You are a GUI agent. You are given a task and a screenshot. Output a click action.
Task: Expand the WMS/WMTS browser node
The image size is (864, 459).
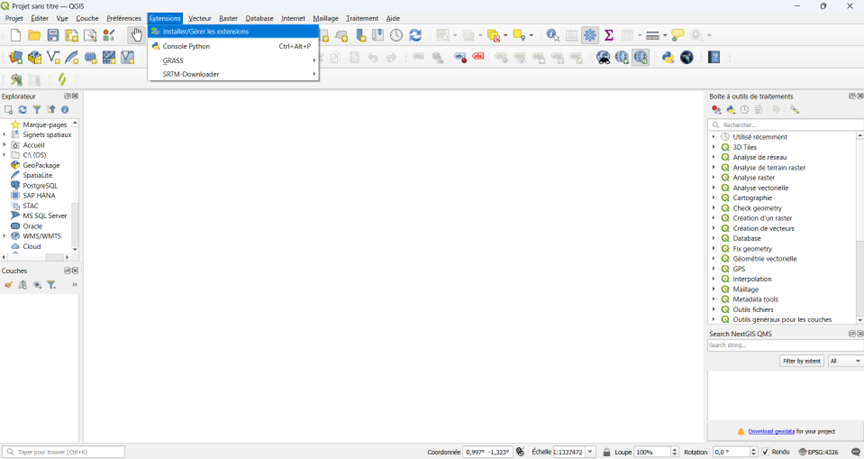5,236
